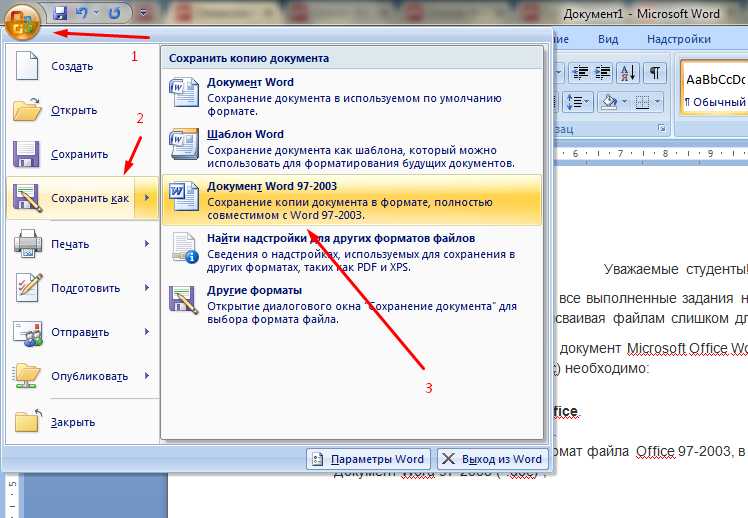Click the Опубликовать network folder icon
748x518 pixels.
click(27, 376)
